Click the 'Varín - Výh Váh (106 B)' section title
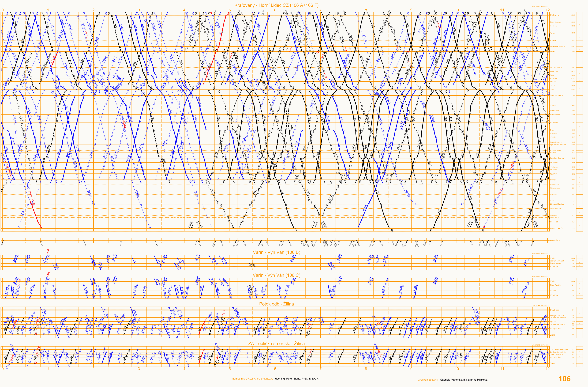 (x=277, y=252)
